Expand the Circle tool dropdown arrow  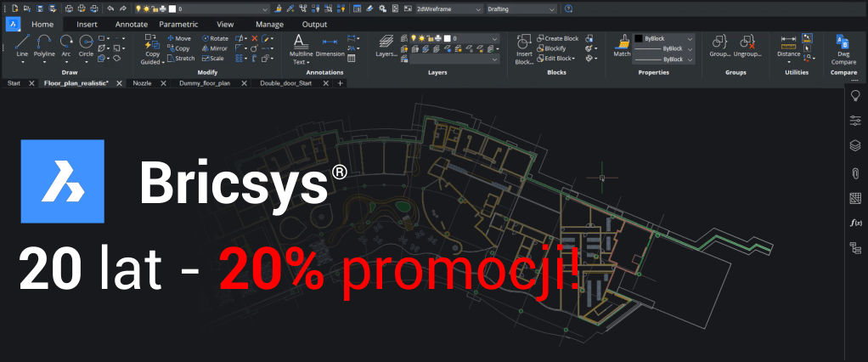86,62
